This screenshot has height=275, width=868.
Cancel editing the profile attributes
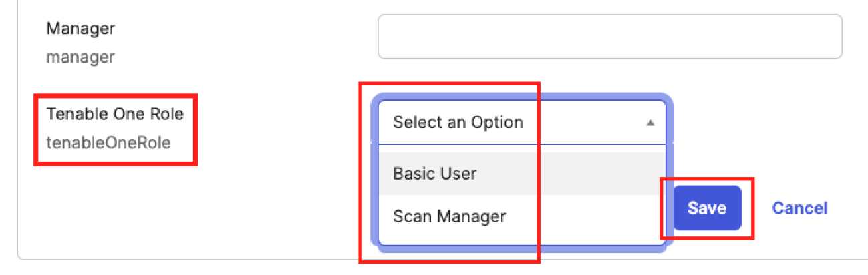point(799,208)
